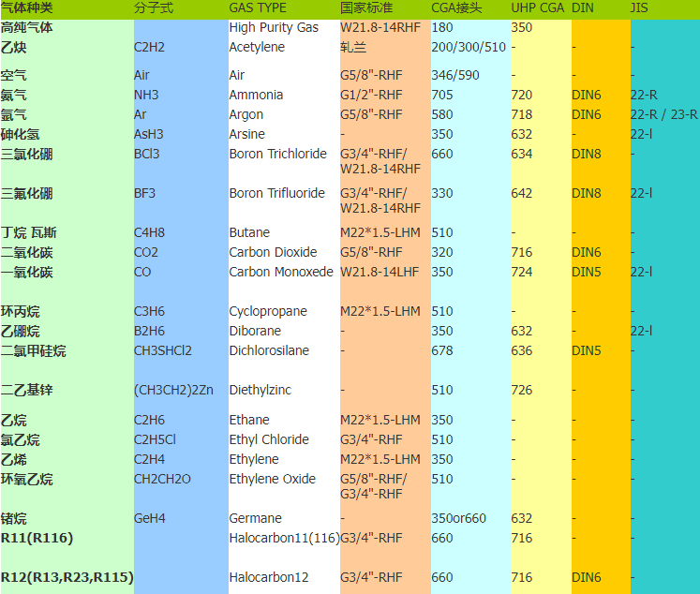Viewport: 700px width, 594px height.
Task: Click the 'CH3SHCl2' formula cell
Action: point(162,350)
